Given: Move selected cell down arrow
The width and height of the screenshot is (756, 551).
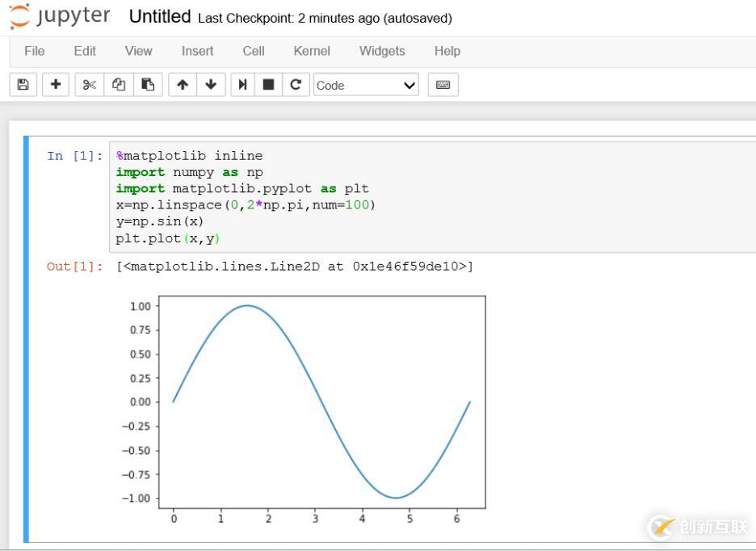Looking at the screenshot, I should 211,85.
